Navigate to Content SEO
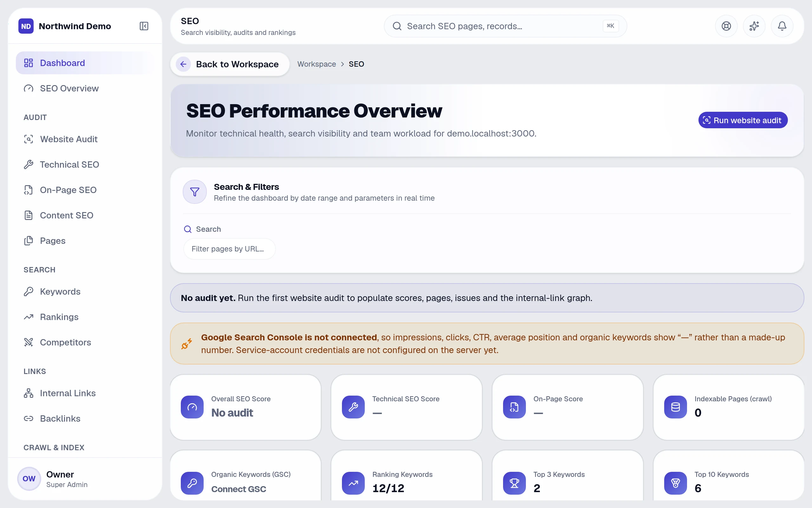The image size is (812, 508). coord(85,215)
